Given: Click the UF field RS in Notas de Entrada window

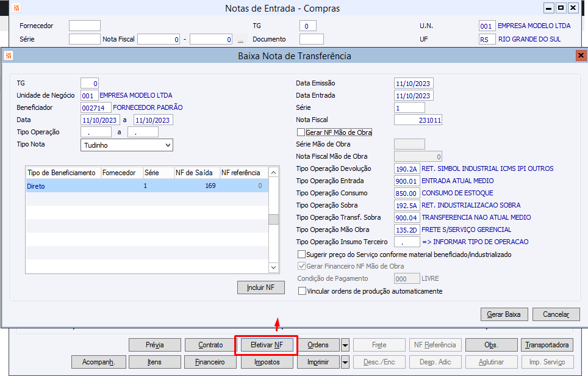Looking at the screenshot, I should tap(487, 40).
